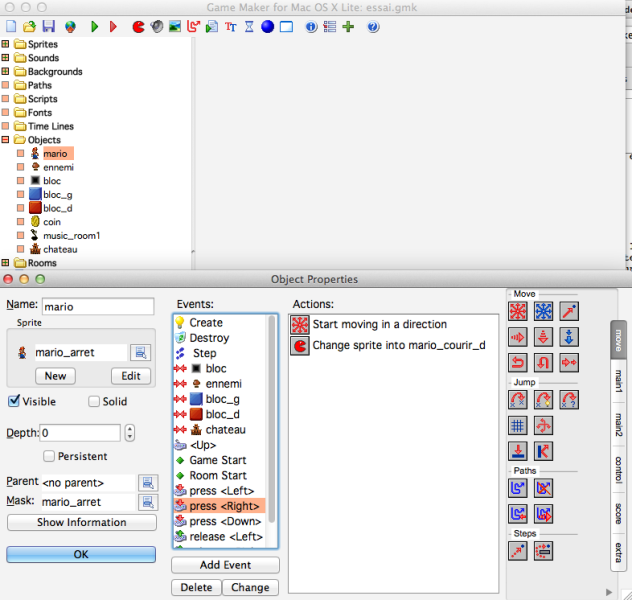Add a font with TT toolbar icon
Viewport: 632px width, 600px height.
tap(231, 27)
